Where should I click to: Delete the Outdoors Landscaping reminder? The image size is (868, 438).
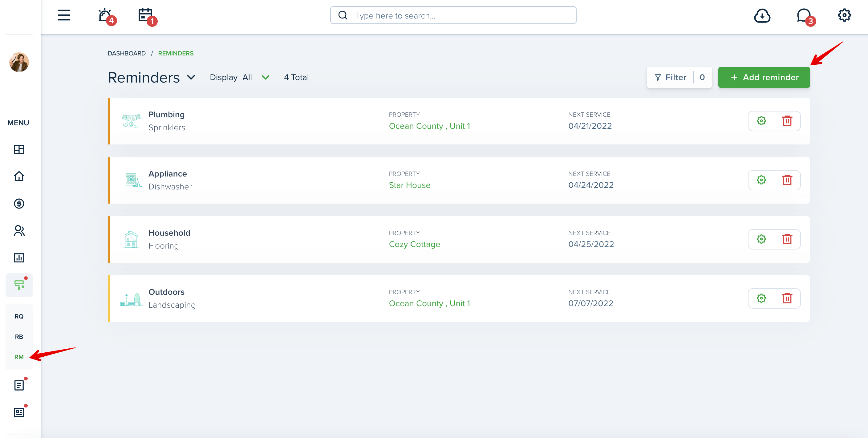pyautogui.click(x=787, y=298)
